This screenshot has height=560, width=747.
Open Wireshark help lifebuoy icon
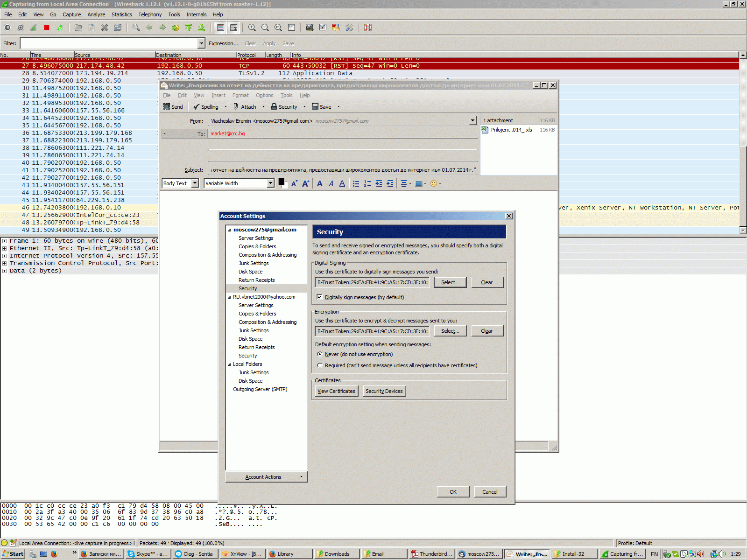(368, 28)
